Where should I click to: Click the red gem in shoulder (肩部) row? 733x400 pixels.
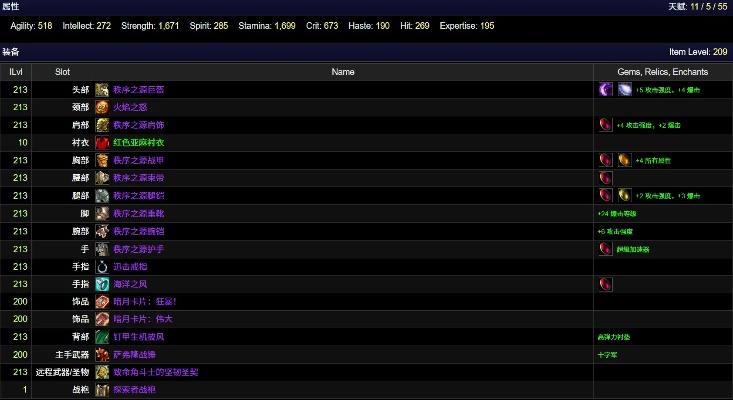(x=605, y=125)
